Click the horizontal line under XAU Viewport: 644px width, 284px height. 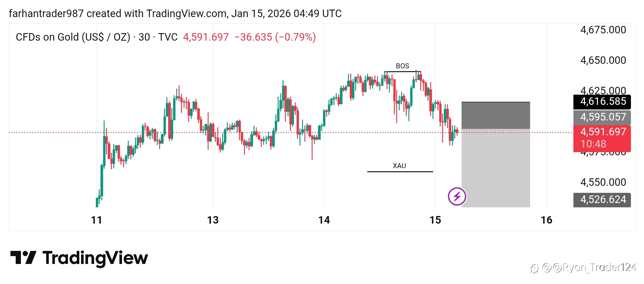click(400, 172)
